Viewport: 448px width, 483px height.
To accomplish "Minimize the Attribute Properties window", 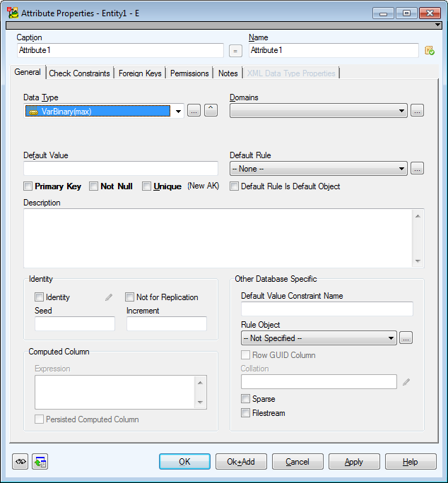I will point(383,13).
